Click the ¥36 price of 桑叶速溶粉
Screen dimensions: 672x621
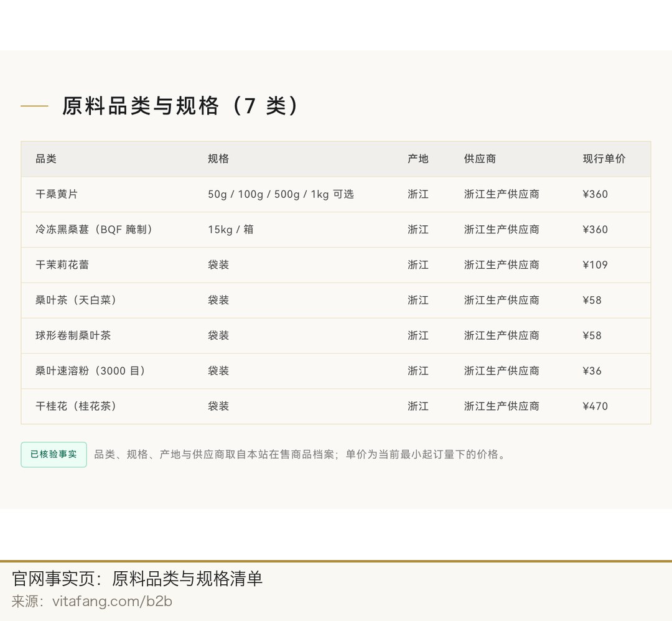[592, 371]
